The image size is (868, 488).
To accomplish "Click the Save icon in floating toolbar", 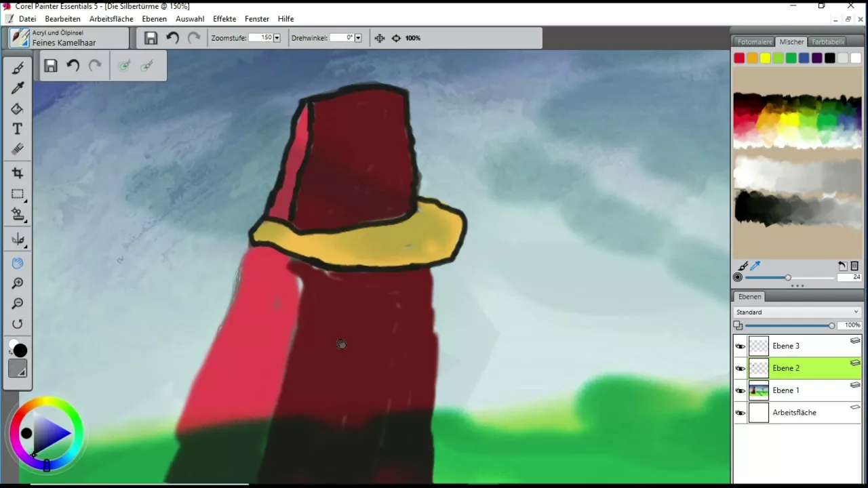I will 51,66.
